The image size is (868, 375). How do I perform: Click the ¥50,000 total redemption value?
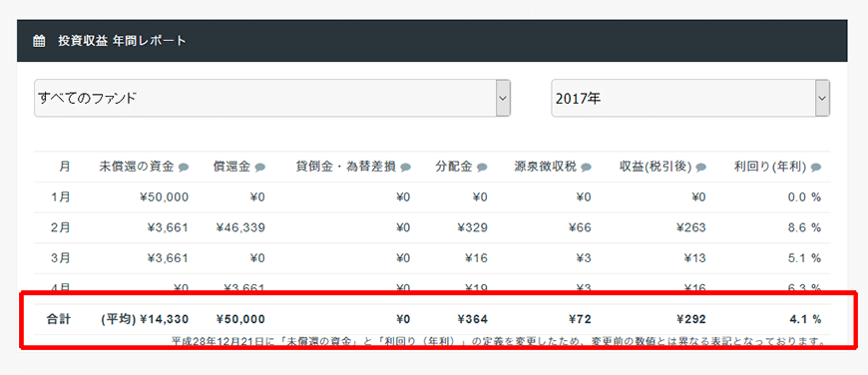point(240,319)
